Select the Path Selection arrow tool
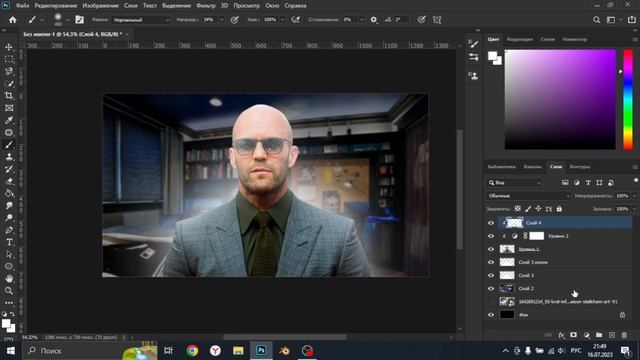 tap(9, 254)
